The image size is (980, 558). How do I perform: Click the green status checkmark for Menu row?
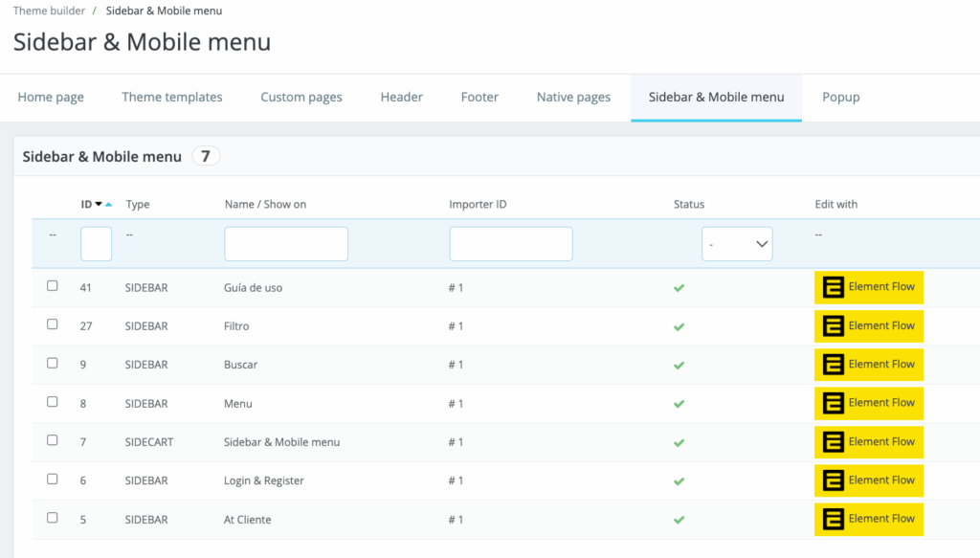(679, 404)
